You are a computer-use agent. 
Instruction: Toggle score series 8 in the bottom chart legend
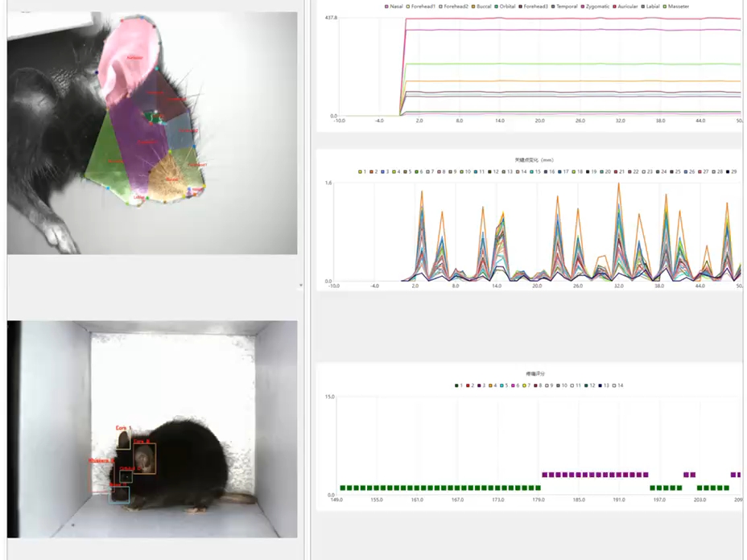(x=538, y=385)
